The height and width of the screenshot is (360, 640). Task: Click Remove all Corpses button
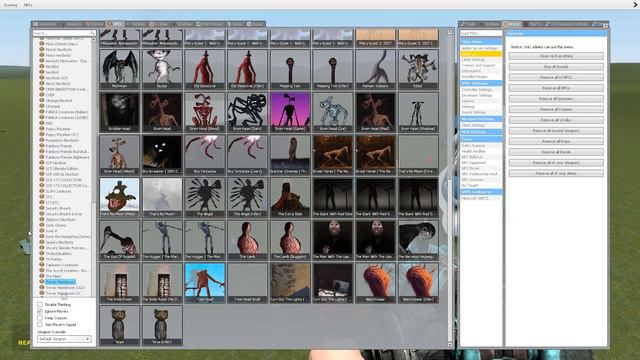(556, 109)
